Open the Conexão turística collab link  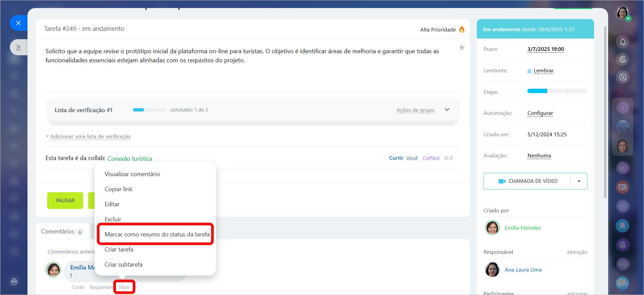[130, 159]
